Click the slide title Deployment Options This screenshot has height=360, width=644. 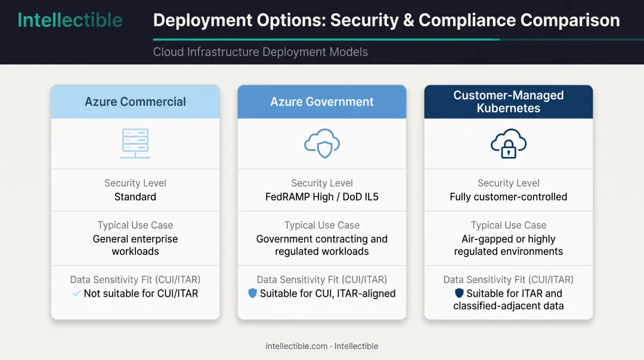tap(386, 20)
